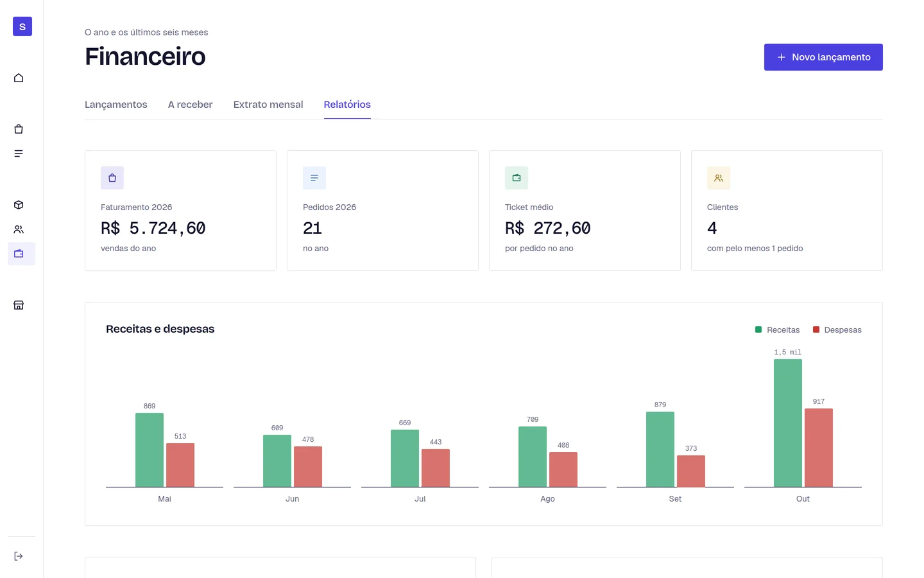Click the Set month axis label

point(675,499)
